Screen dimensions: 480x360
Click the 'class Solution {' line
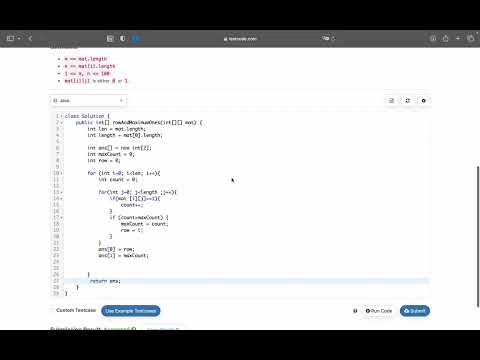pyautogui.click(x=87, y=116)
